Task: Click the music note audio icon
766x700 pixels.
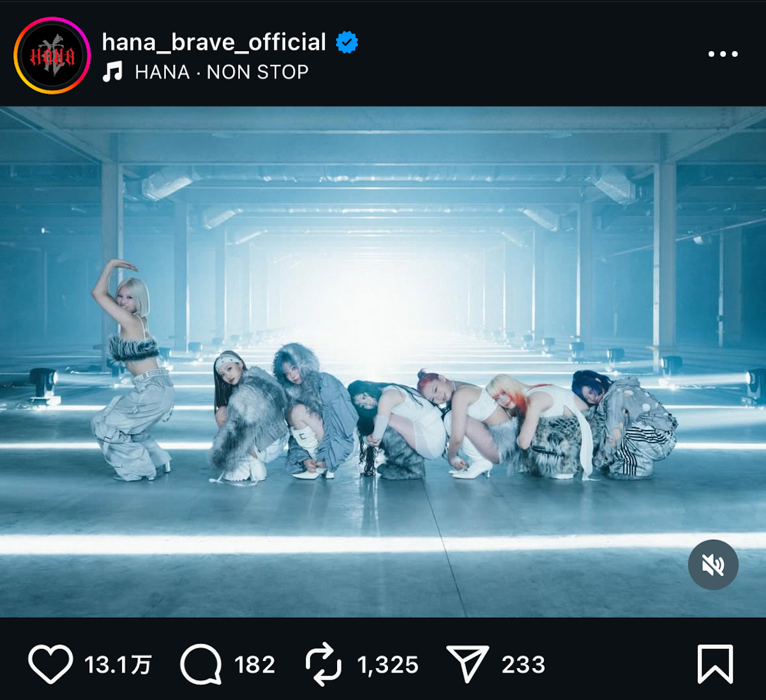Action: (x=113, y=72)
